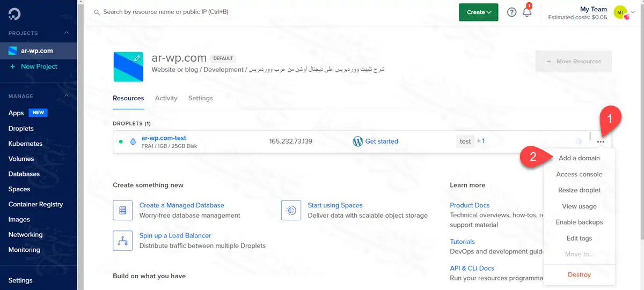Click Start using Spaces link

coord(335,205)
